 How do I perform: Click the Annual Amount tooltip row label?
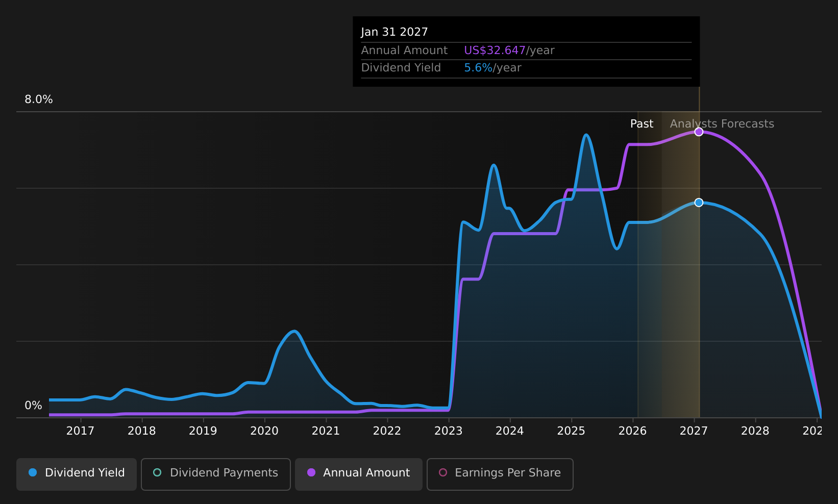click(404, 51)
